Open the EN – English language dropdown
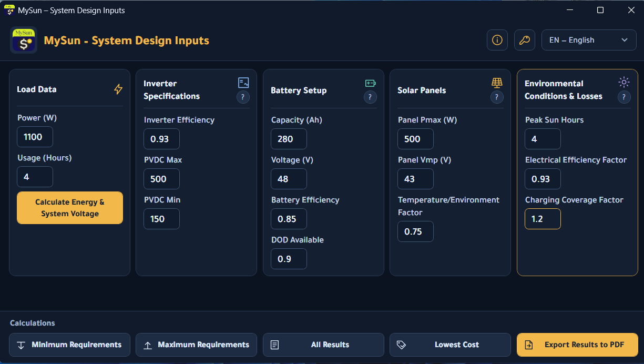Screen dimensions: 644x364 [x=589, y=40]
